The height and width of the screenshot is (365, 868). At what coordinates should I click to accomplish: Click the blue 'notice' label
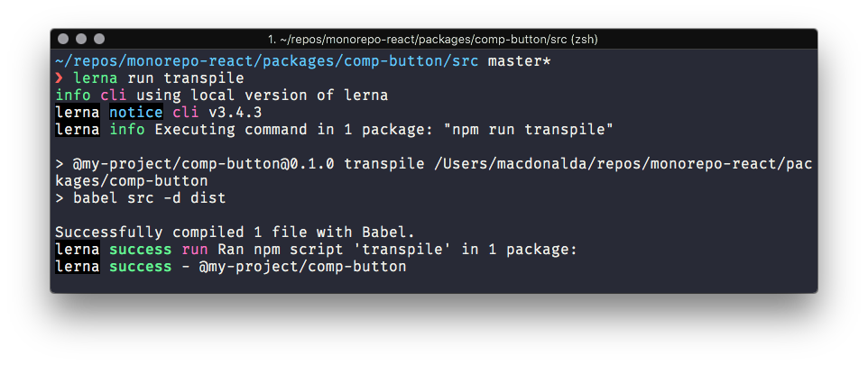[136, 113]
